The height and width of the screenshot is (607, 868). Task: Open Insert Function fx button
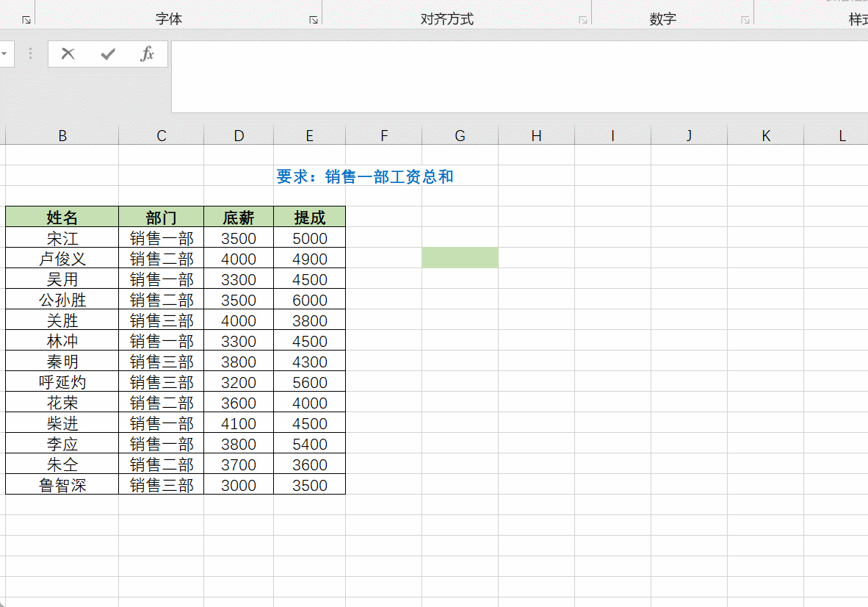click(x=148, y=54)
